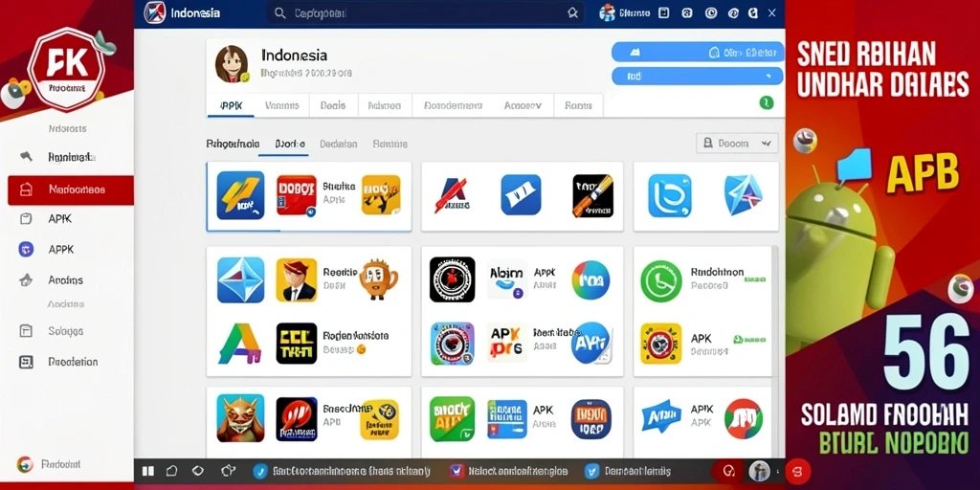This screenshot has width=980, height=490.
Task: Click the red circle icon right of taskbar
Action: tap(797, 471)
